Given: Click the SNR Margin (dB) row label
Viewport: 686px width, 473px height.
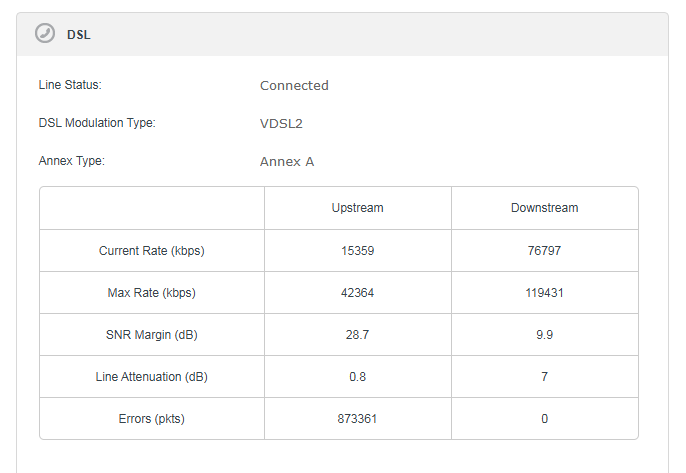Looking at the screenshot, I should pyautogui.click(x=152, y=335).
